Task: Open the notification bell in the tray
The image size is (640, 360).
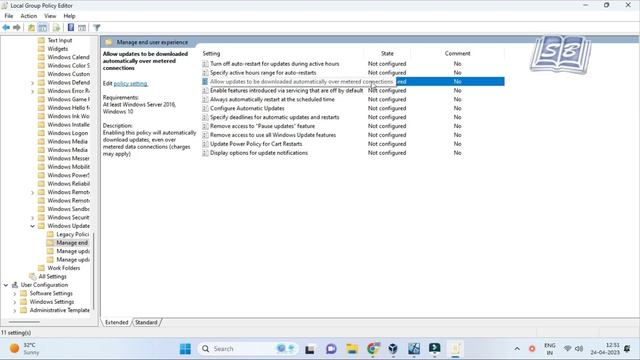Action: pos(627,349)
